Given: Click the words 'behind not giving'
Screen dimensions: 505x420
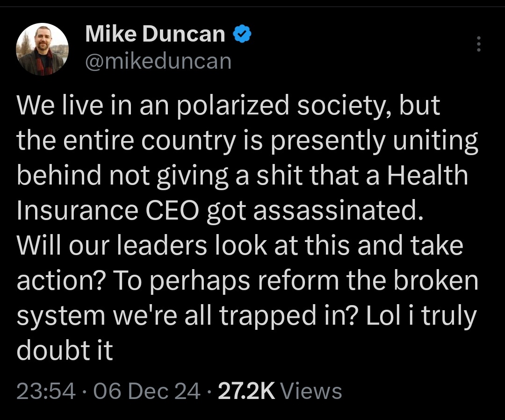Looking at the screenshot, I should click(x=123, y=175).
